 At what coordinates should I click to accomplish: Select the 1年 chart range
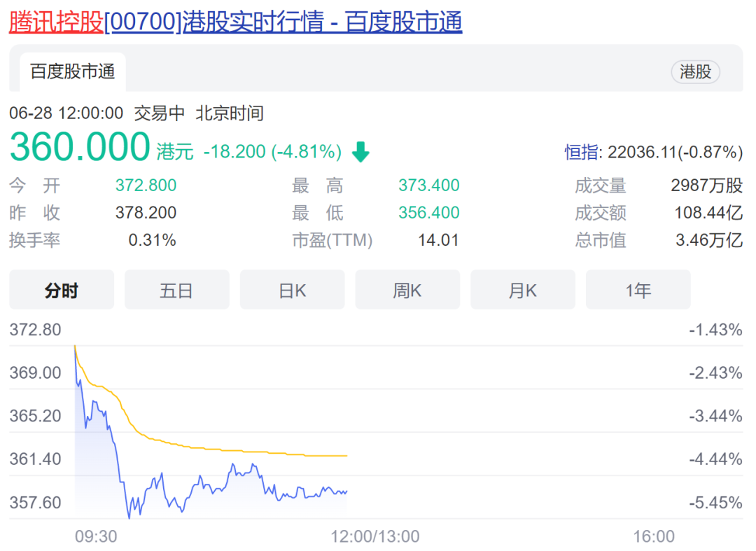pos(638,290)
